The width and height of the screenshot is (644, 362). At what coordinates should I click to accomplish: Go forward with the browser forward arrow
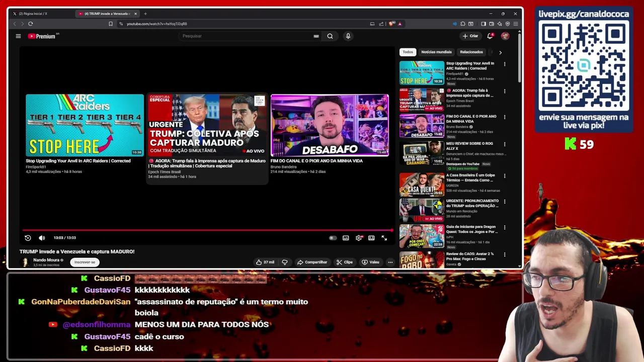pos(22,24)
